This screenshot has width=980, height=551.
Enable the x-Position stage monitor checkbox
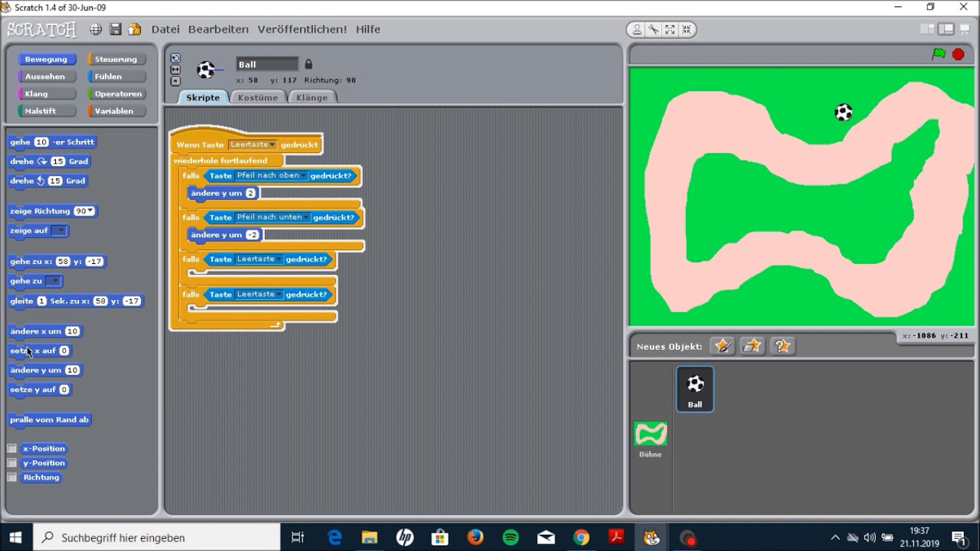[12, 448]
